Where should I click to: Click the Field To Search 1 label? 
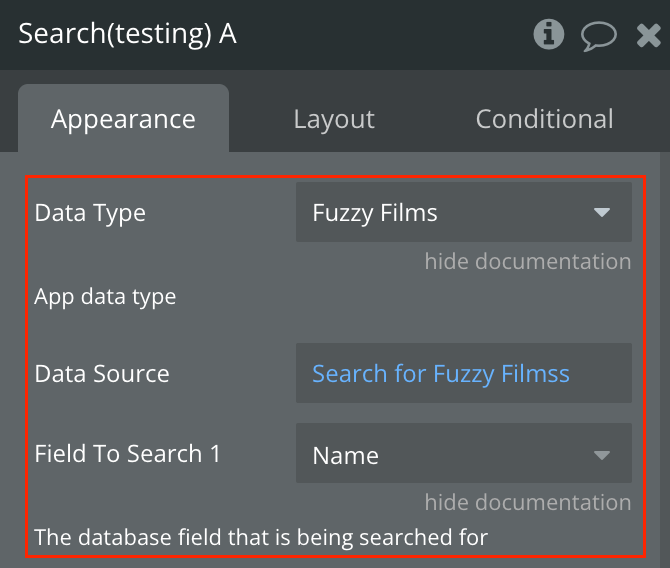click(127, 454)
